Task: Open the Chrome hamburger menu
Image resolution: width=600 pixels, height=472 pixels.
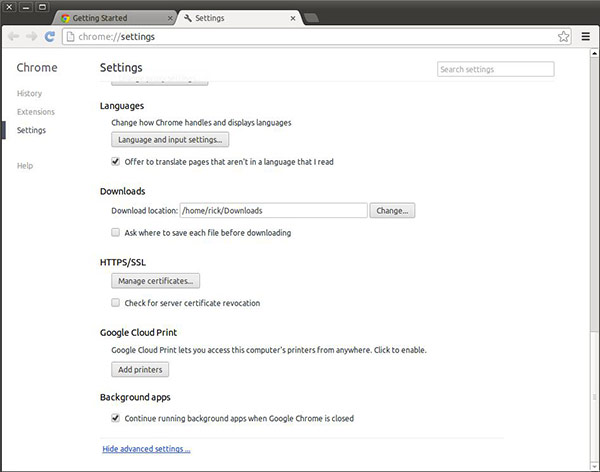Action: (584, 37)
